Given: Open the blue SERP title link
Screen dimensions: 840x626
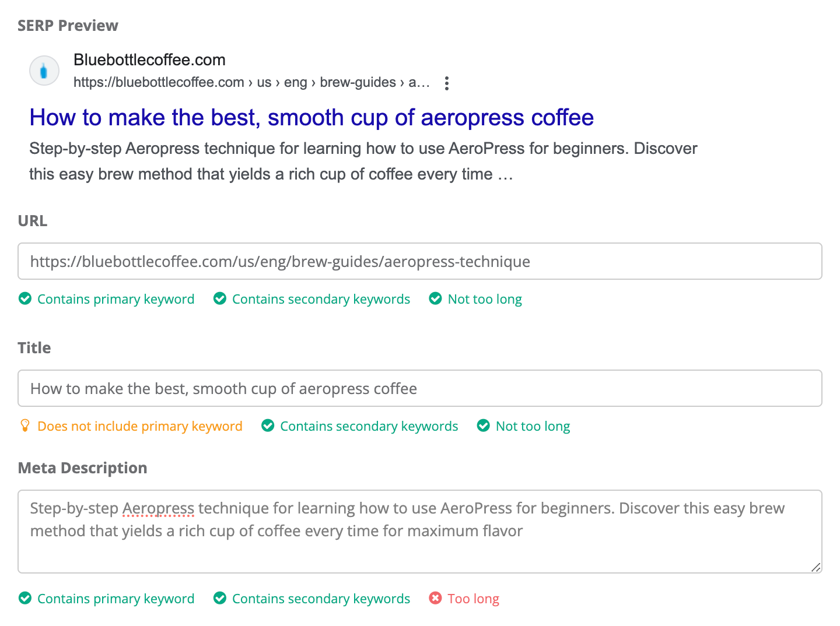Looking at the screenshot, I should point(311,118).
